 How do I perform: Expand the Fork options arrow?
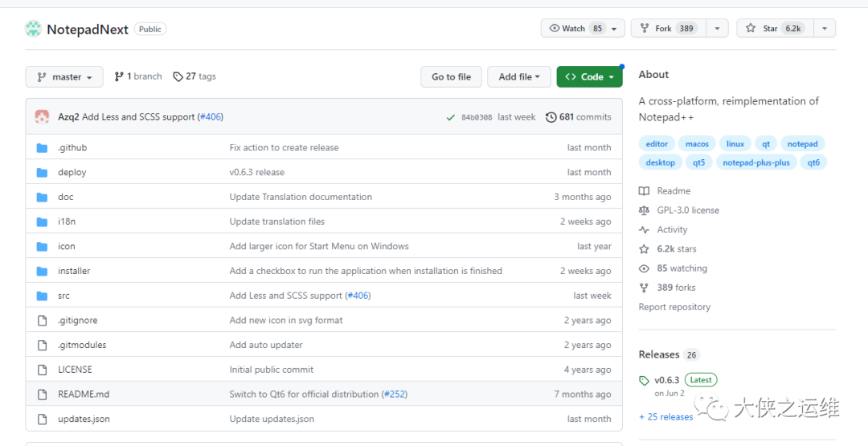[x=717, y=29]
